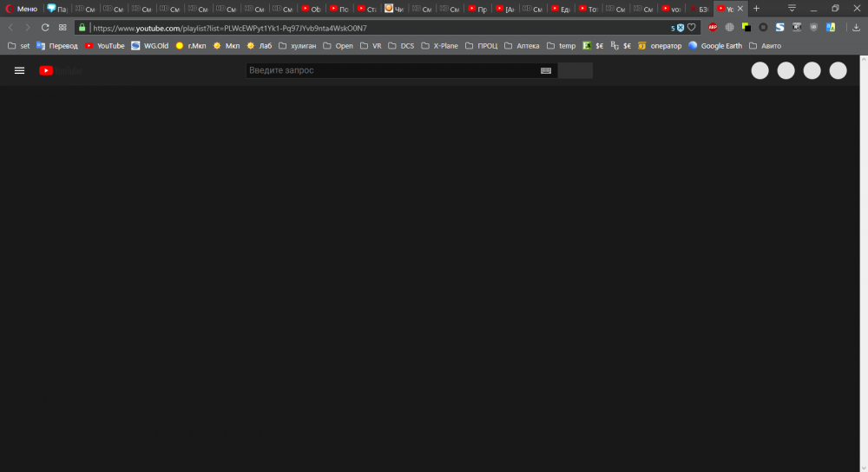Open the Google Translate extension icon
Image resolution: width=868 pixels, height=472 pixels.
pos(831,27)
